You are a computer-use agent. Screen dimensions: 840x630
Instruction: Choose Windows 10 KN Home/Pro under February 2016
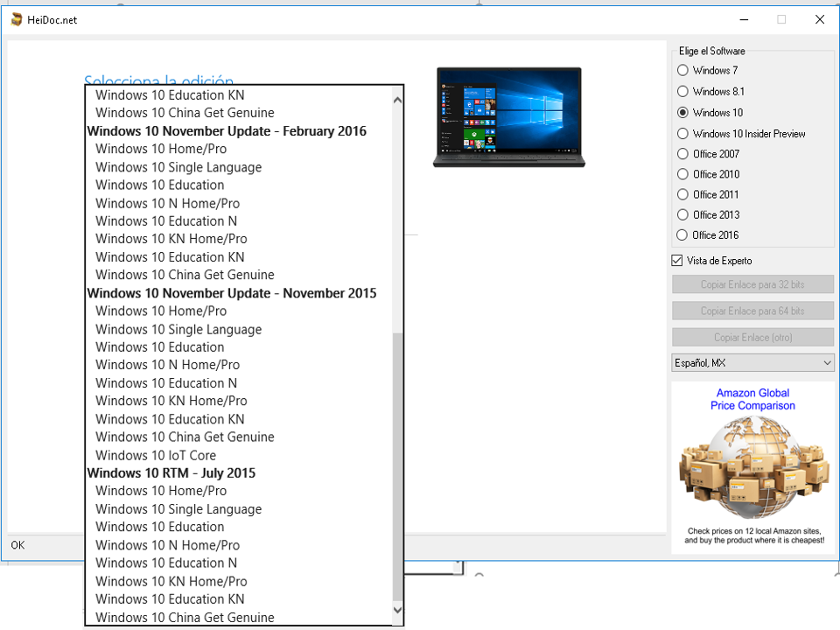pyautogui.click(x=171, y=239)
